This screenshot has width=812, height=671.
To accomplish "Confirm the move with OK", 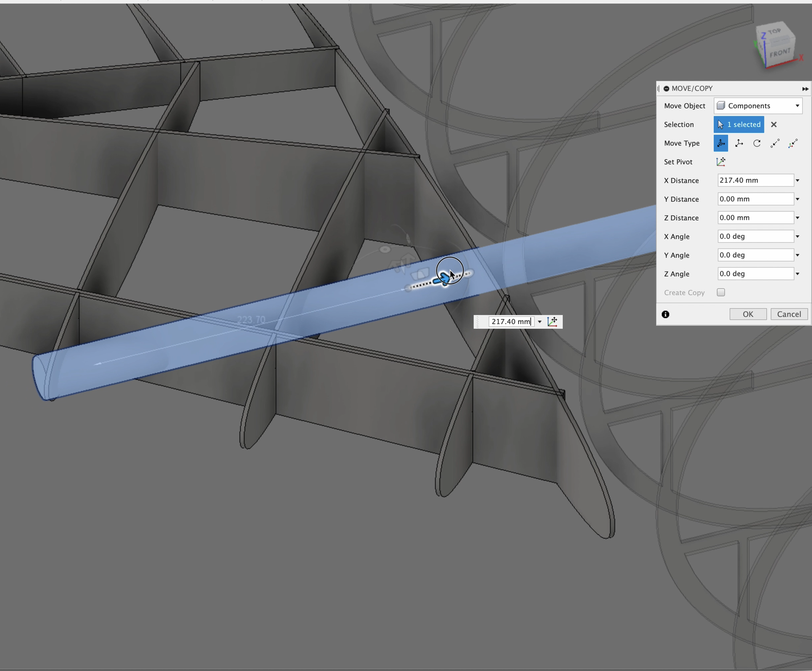I will [x=747, y=314].
